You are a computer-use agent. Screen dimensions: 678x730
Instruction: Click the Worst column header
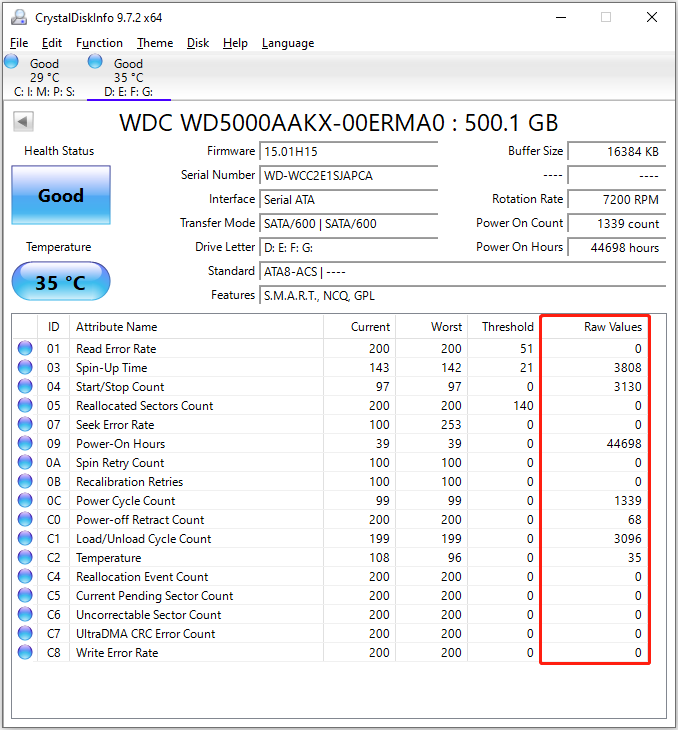(432, 327)
